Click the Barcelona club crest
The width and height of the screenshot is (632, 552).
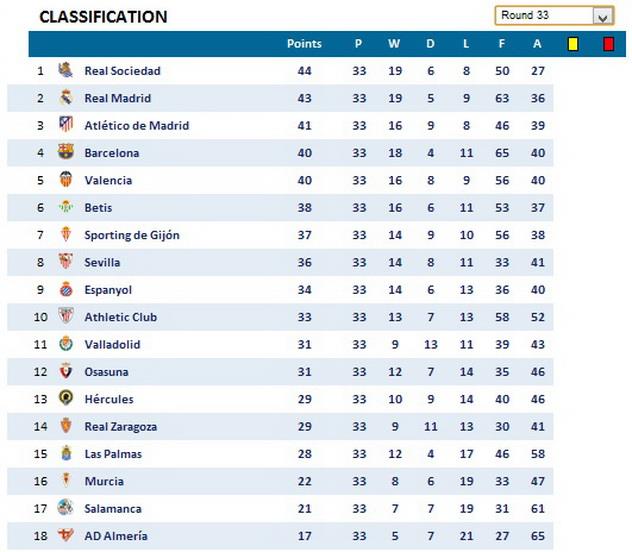pos(65,153)
